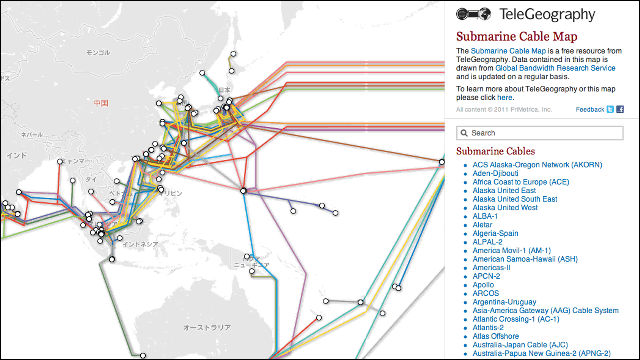Click the Perth landing point in Australia
This screenshot has width=640, height=360.
pyautogui.click(x=143, y=356)
